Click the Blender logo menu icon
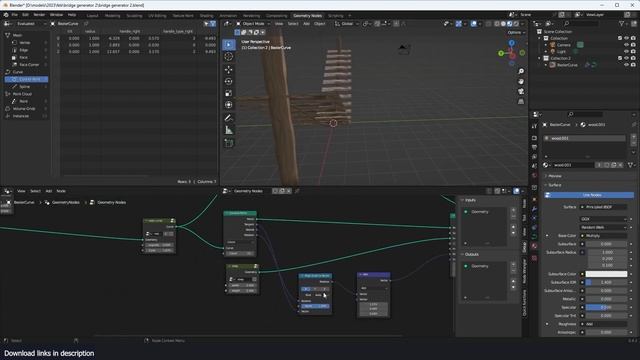 point(6,15)
